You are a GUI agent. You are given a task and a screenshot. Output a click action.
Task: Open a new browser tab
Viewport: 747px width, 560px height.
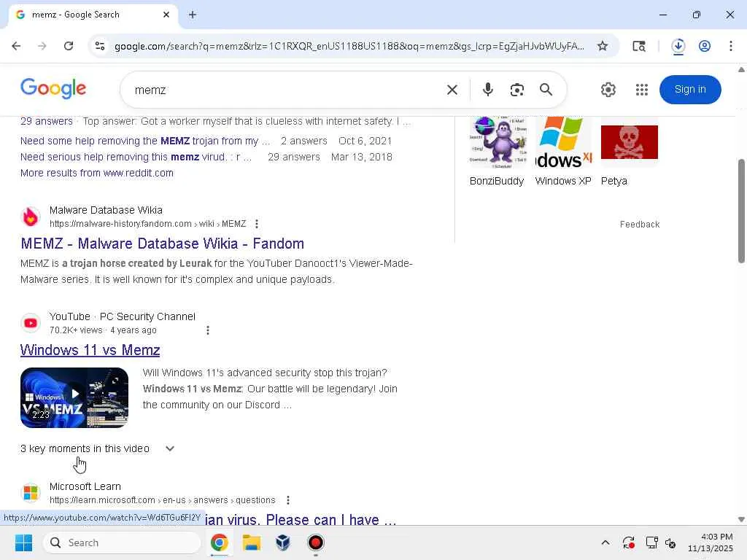[193, 15]
